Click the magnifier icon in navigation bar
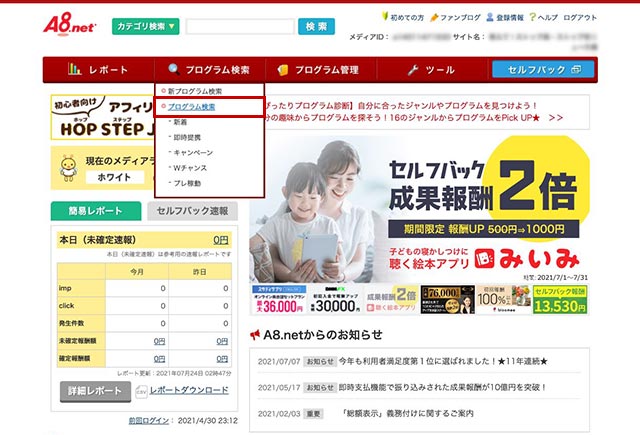This screenshot has width=640, height=435. (x=174, y=69)
